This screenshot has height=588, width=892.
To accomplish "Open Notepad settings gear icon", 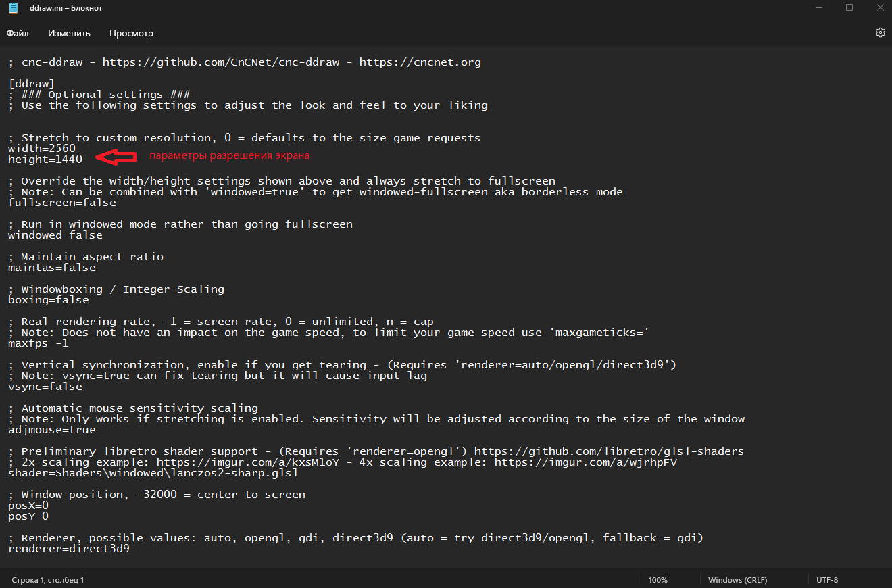I will 880,32.
